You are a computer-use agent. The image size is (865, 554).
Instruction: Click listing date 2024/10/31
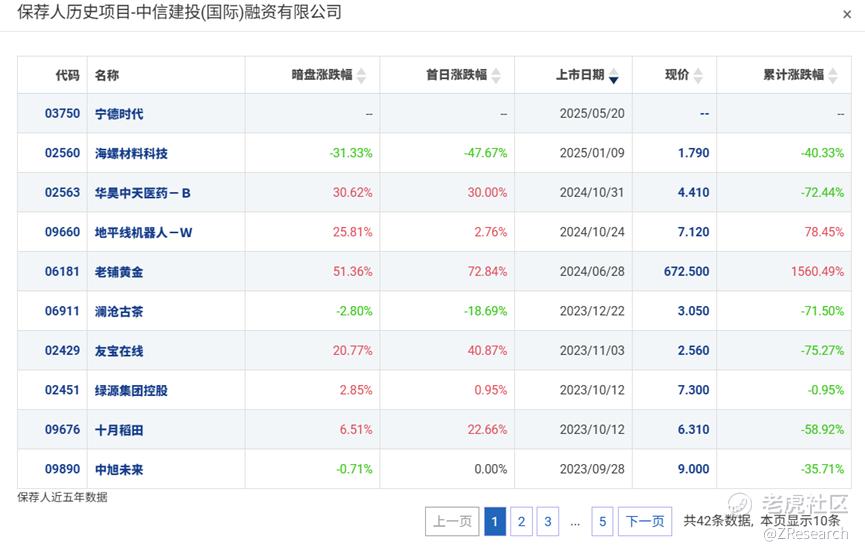(592, 193)
